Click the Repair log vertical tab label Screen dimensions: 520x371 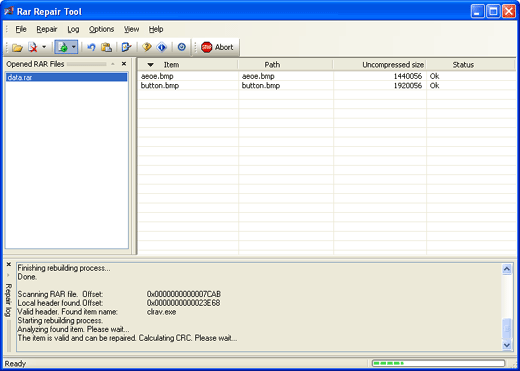point(9,300)
